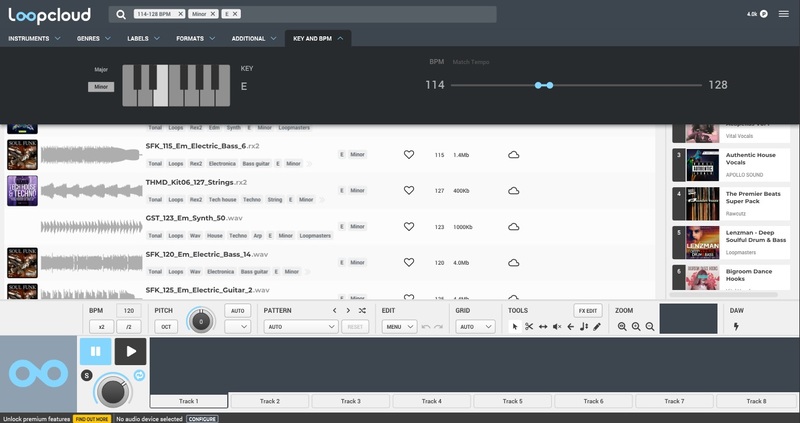Open the Grid AUTO dropdown
800x423 pixels.
click(476, 327)
